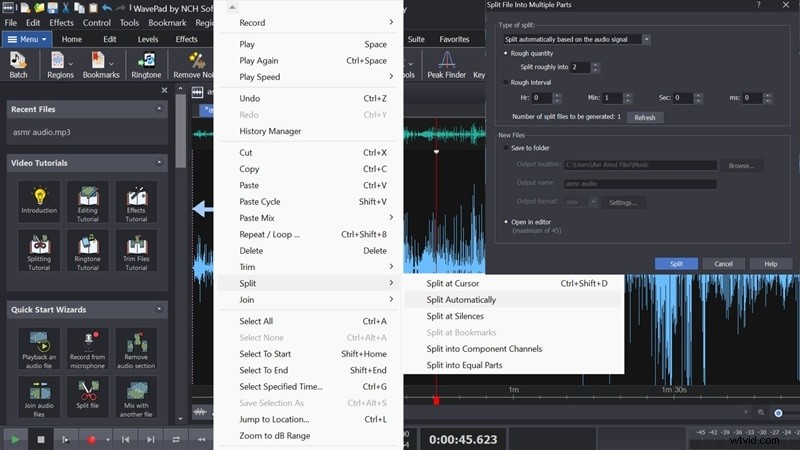Expand the Record submenu
The height and width of the screenshot is (450, 800).
(x=309, y=22)
